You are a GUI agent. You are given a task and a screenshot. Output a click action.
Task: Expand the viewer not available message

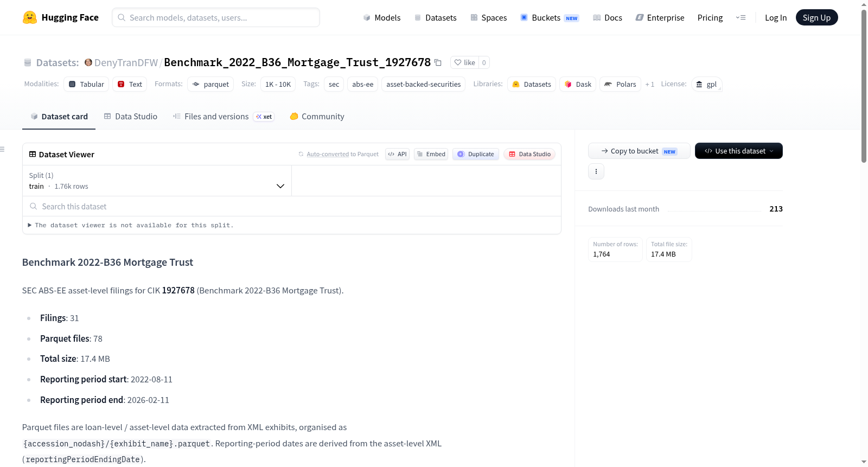point(130,225)
